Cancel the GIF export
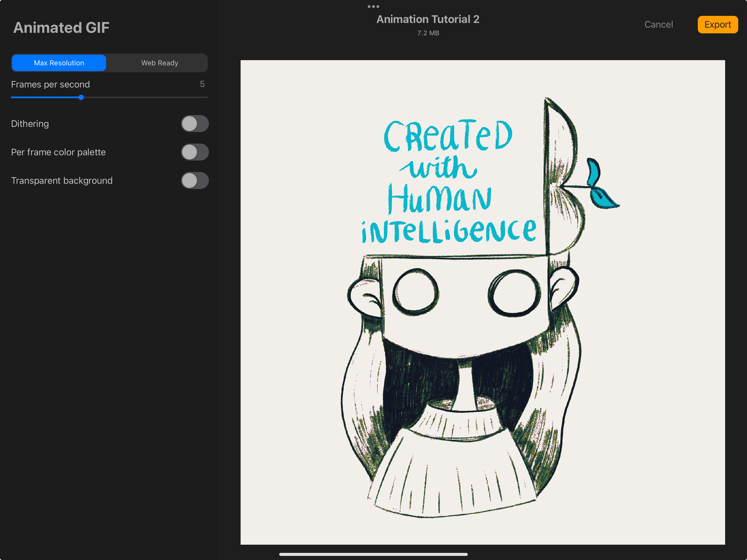Image resolution: width=747 pixels, height=560 pixels. click(x=658, y=24)
